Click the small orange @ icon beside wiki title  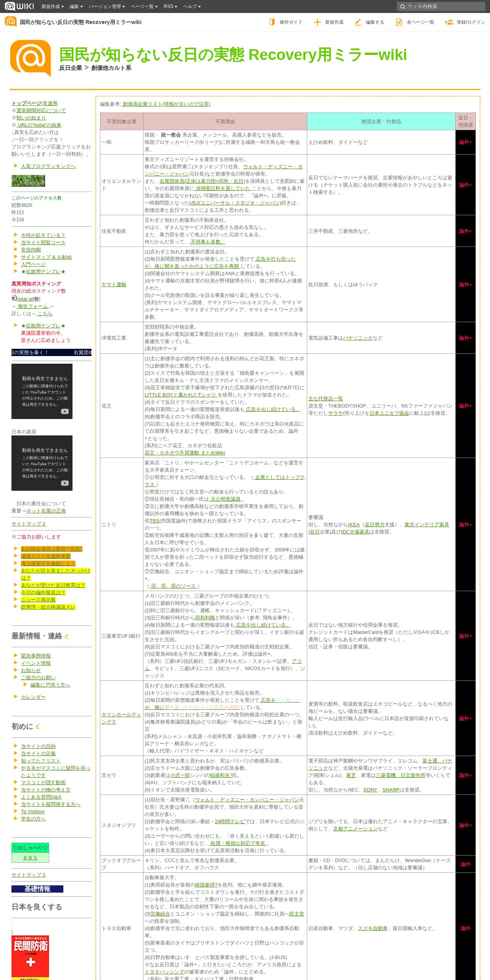tap(11, 22)
